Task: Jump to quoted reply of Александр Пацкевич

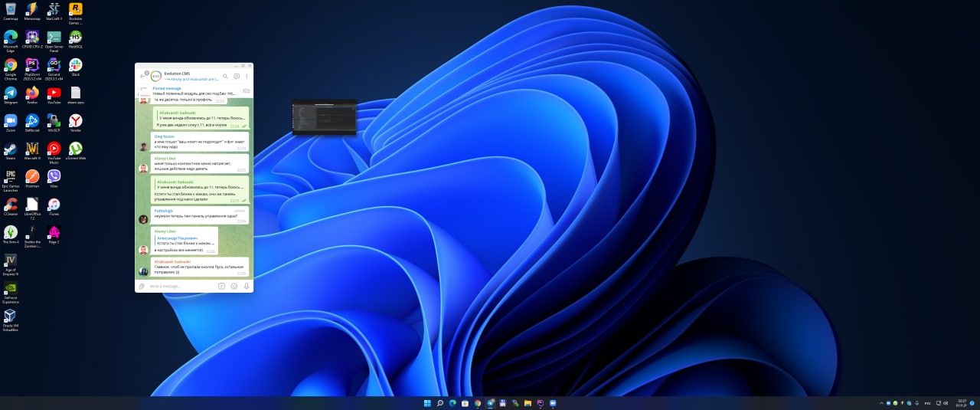Action: [184, 241]
